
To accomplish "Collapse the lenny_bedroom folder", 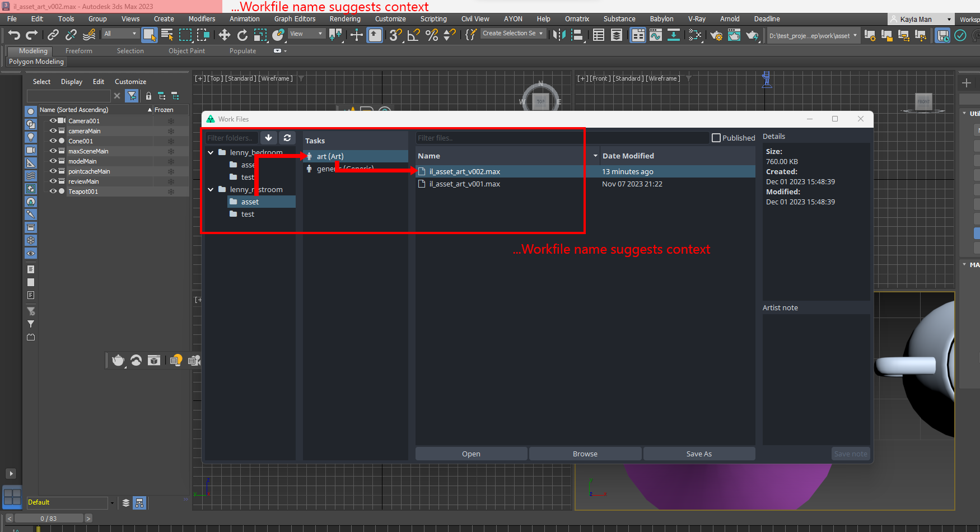I will (211, 152).
